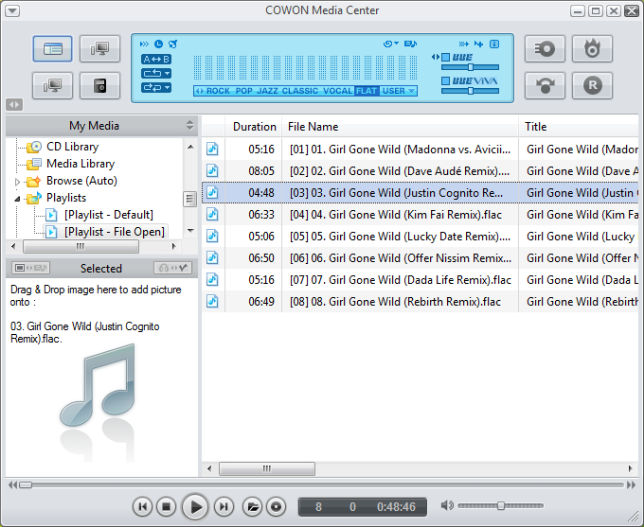Click the Next Track button
The image size is (644, 527).
(x=223, y=506)
